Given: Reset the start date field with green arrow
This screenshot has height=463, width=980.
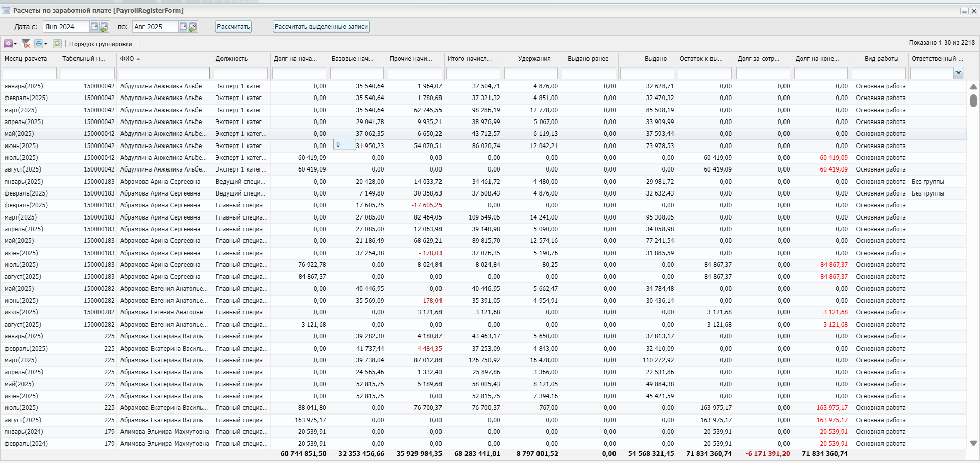Looking at the screenshot, I should point(104,27).
